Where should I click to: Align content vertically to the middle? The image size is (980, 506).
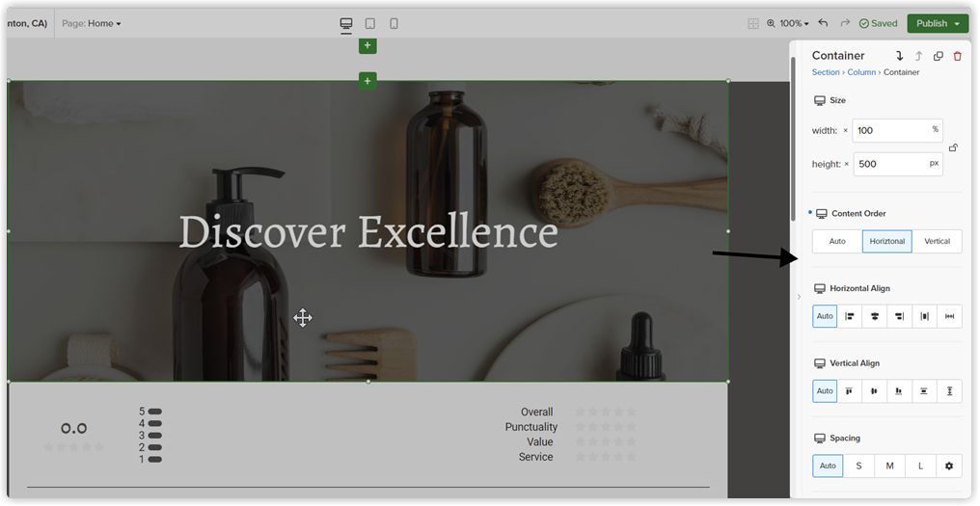tap(874, 391)
